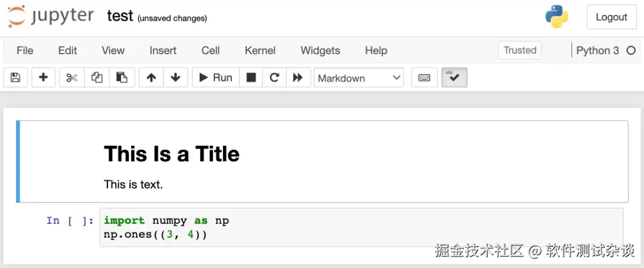The width and height of the screenshot is (644, 268).
Task: Click the Logout button
Action: click(x=611, y=17)
